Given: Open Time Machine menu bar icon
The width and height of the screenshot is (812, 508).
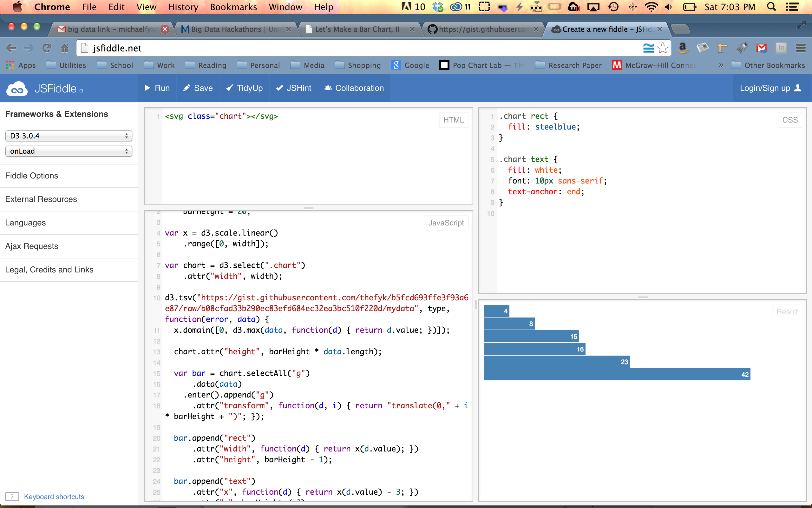Looking at the screenshot, I should pos(613,7).
